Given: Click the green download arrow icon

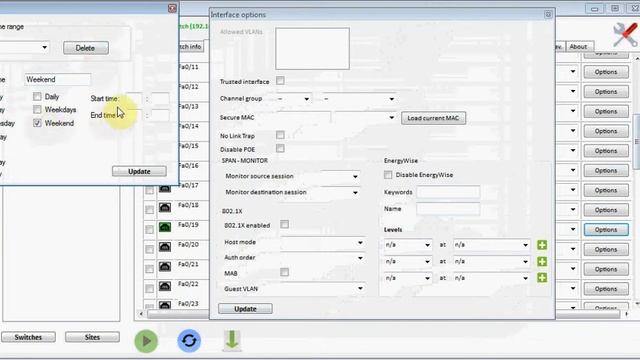Looking at the screenshot, I should [x=232, y=340].
